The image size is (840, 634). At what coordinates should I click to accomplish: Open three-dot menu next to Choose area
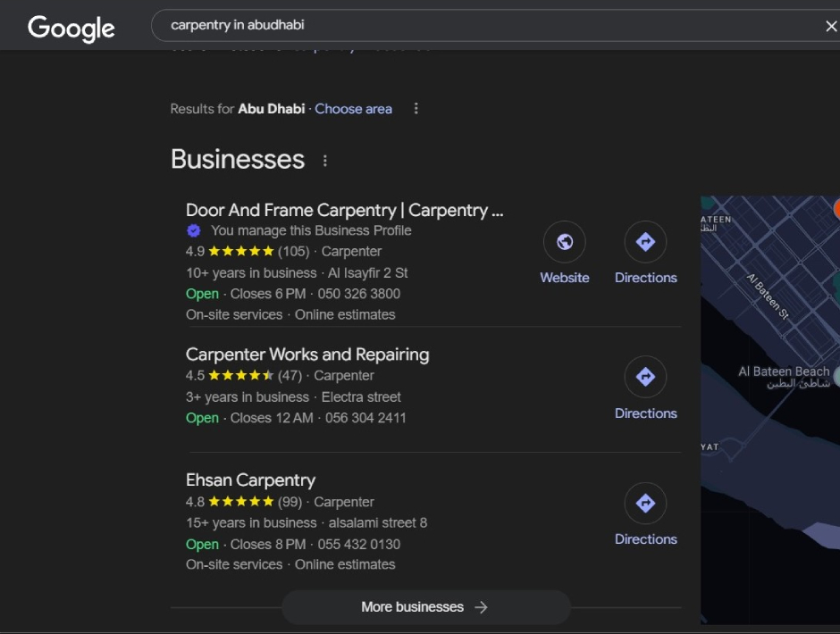pyautogui.click(x=416, y=109)
